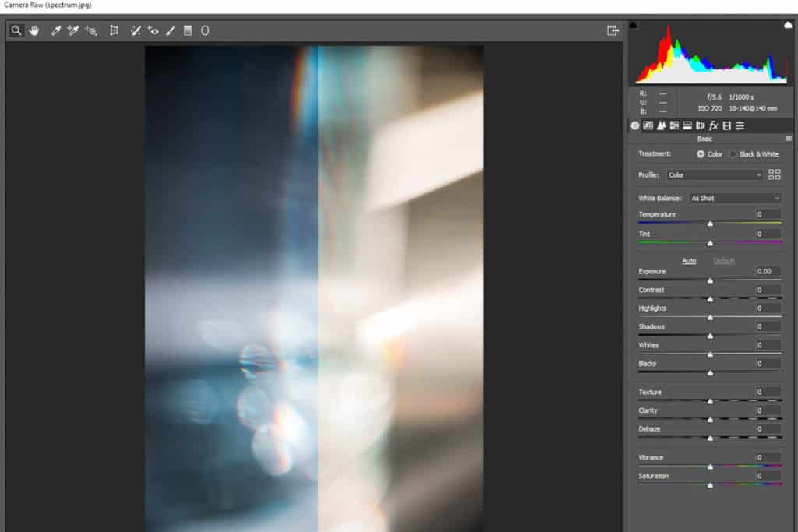This screenshot has height=532, width=798.
Task: Click the Contrast slider handle
Action: (711, 299)
